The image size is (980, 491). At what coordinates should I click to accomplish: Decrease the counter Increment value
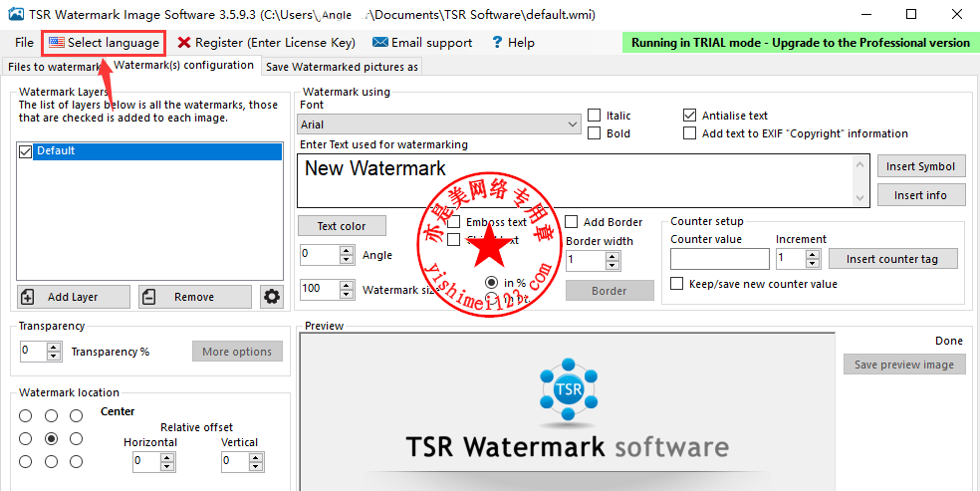[813, 263]
